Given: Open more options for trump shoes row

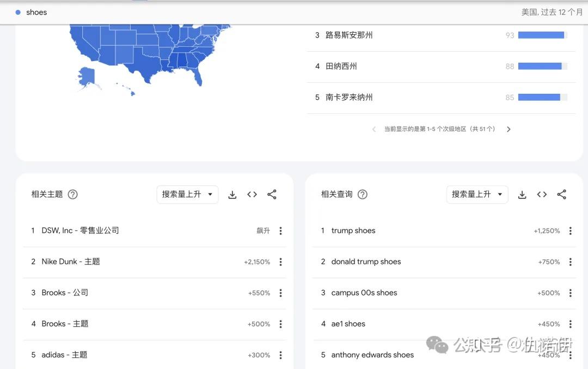Looking at the screenshot, I should [x=570, y=231].
